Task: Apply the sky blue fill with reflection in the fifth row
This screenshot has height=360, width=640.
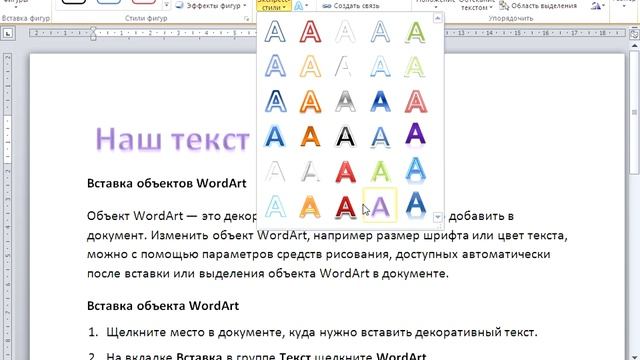Action: (416, 171)
